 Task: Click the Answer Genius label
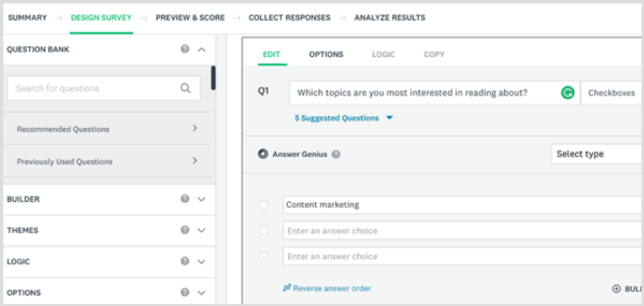(x=300, y=155)
